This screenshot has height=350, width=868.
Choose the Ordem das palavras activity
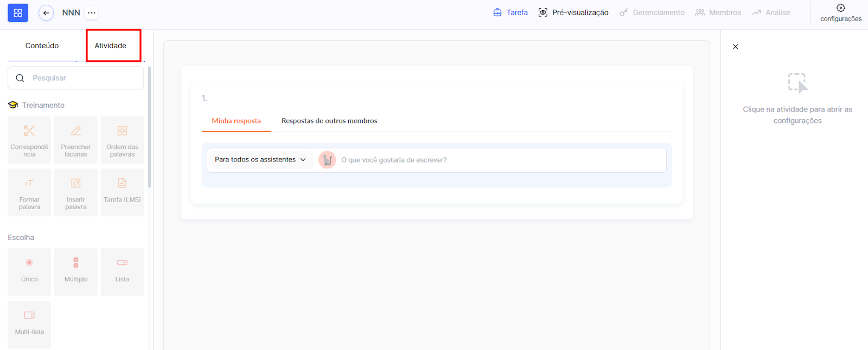122,140
